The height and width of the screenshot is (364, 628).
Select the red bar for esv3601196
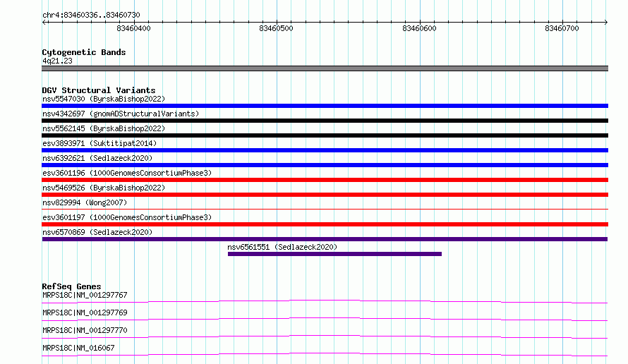click(x=325, y=180)
